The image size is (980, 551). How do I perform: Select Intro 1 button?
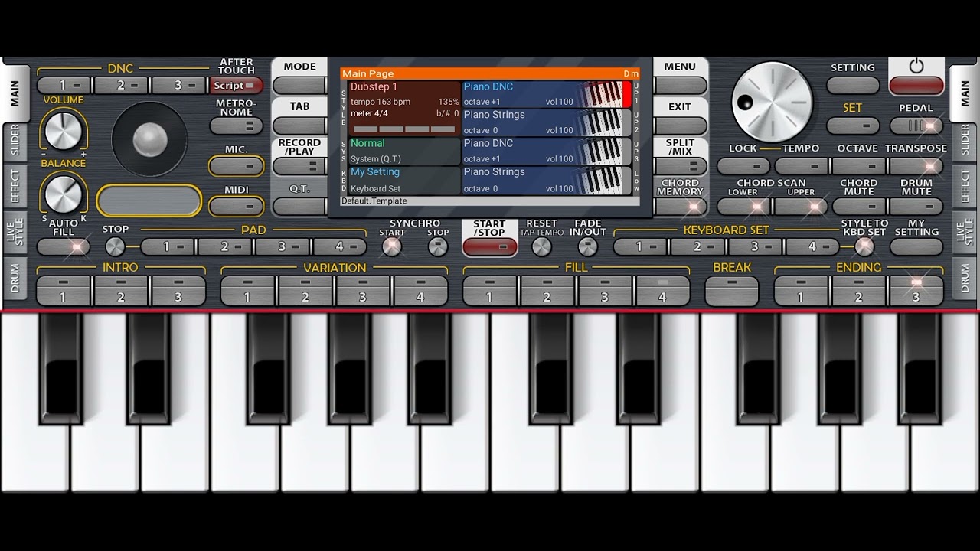[x=64, y=291]
